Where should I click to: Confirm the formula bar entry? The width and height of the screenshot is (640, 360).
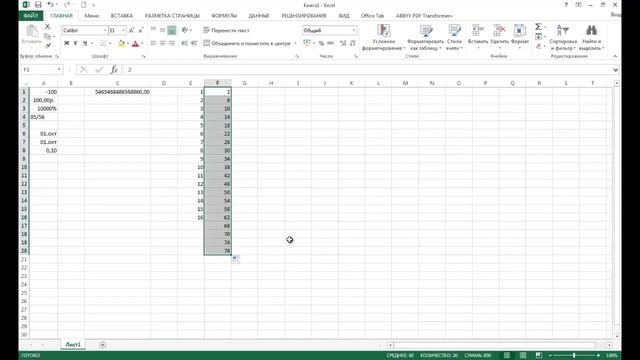click(99, 70)
